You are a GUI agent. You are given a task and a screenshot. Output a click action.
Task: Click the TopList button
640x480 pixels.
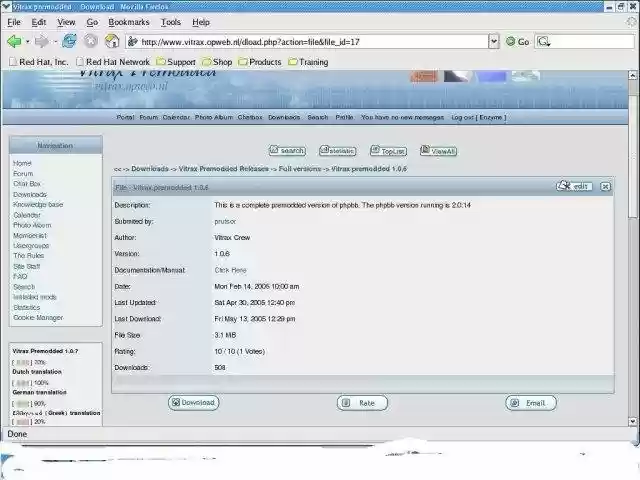pyautogui.click(x=389, y=151)
